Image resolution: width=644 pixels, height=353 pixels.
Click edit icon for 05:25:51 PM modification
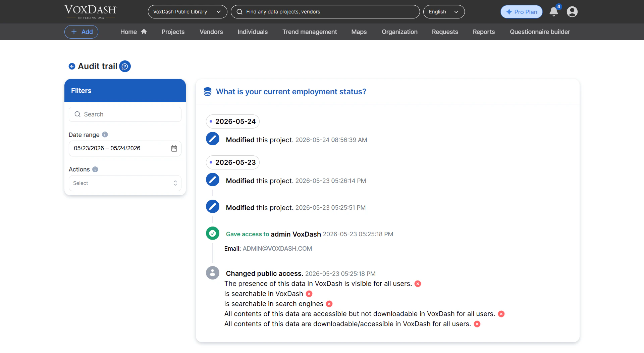pyautogui.click(x=213, y=207)
